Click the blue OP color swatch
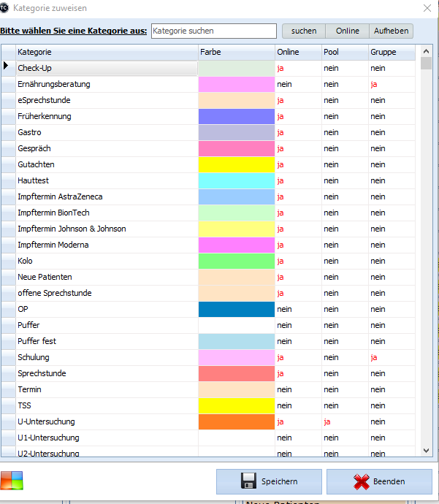The height and width of the screenshot is (504, 439). 236,309
